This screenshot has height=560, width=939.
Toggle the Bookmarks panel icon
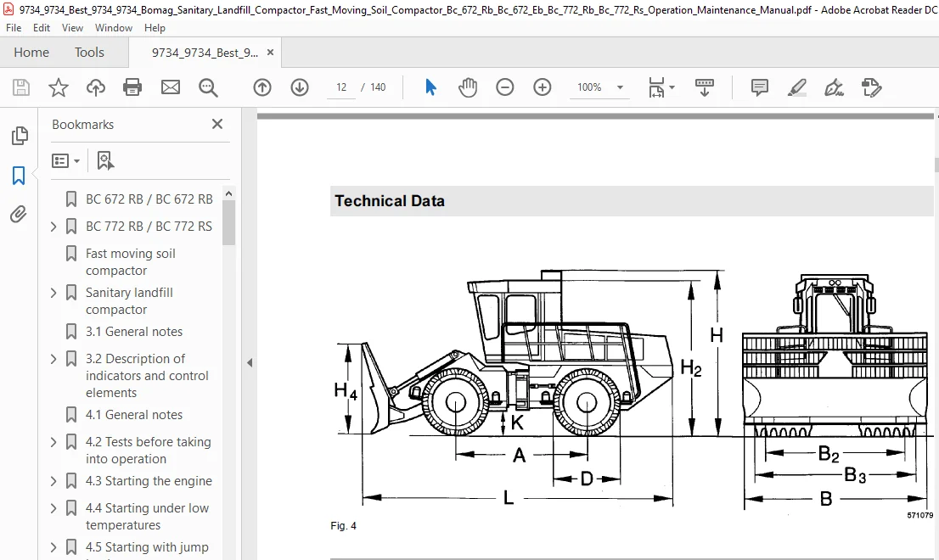(x=19, y=176)
